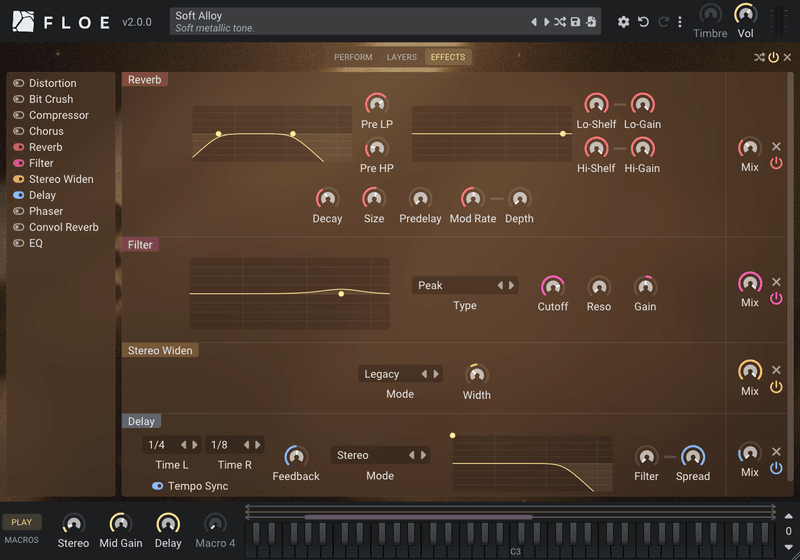Click the Reverb Lo-Shelf knob

point(596,104)
